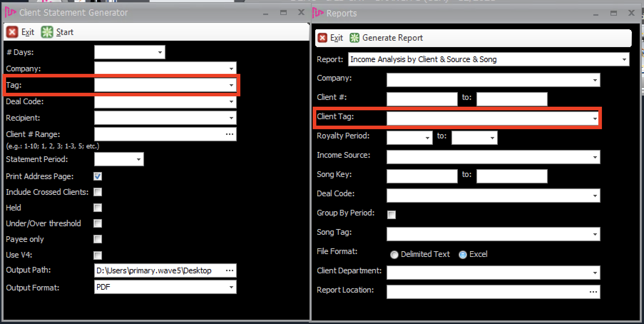Browse Report Location using the ellipsis button
This screenshot has width=644, height=324.
point(593,292)
